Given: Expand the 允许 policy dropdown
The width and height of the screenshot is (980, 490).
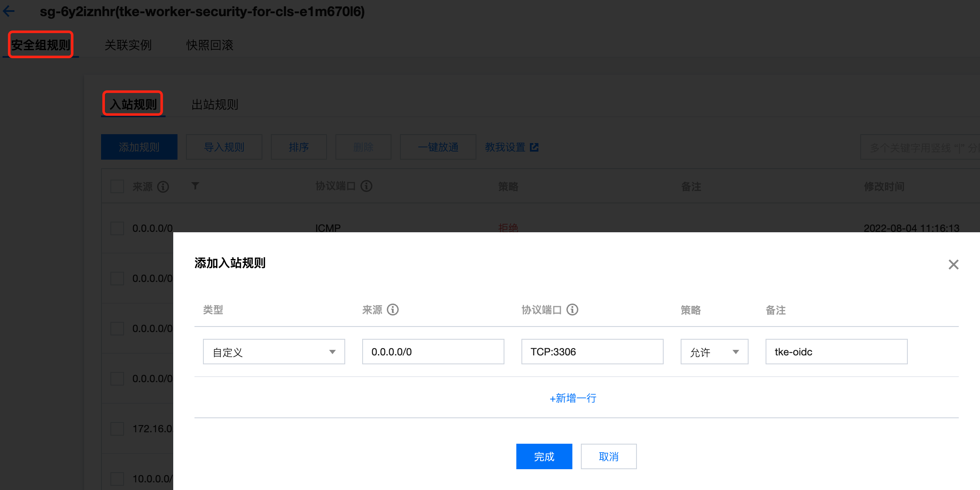Looking at the screenshot, I should pos(714,352).
